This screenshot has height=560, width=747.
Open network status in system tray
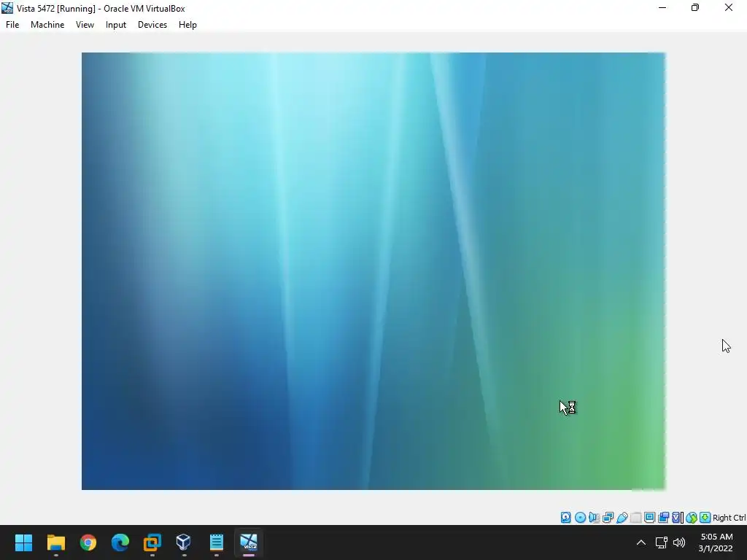661,542
